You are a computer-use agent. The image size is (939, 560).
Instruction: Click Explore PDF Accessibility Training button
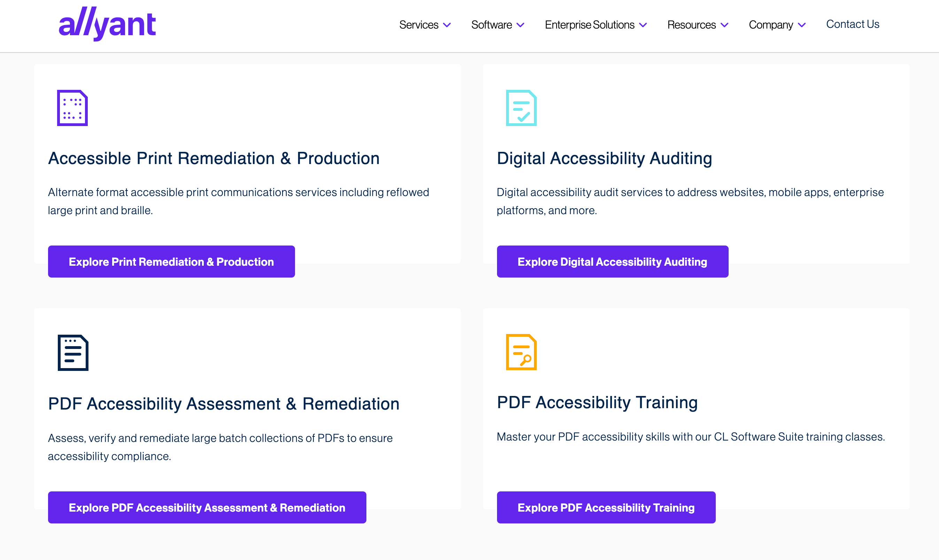(606, 507)
